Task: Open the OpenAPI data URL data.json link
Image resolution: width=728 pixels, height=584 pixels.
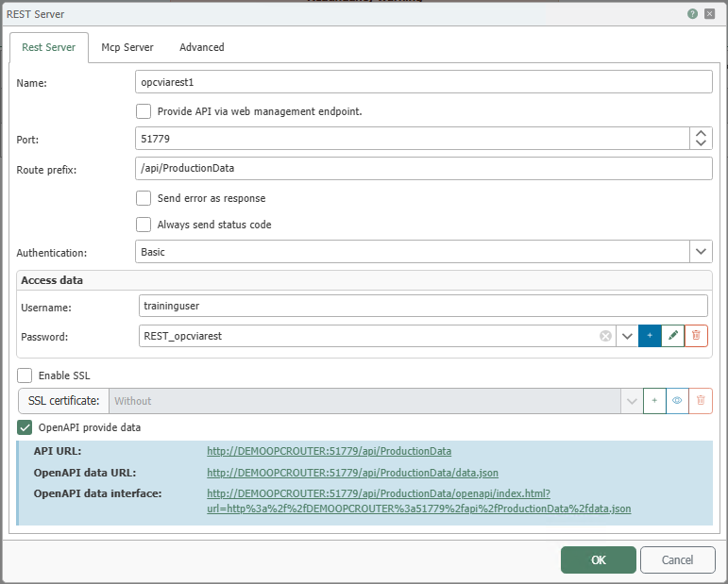Action: (352, 473)
